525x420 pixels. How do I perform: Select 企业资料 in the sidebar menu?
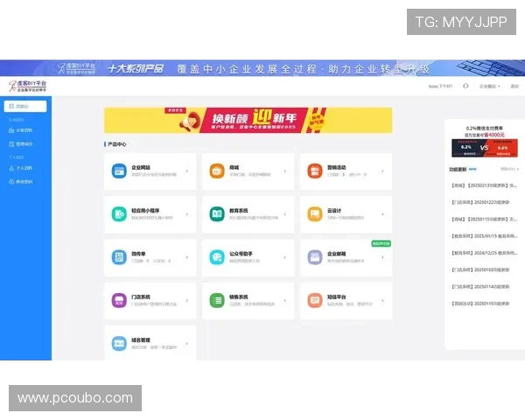[25, 130]
